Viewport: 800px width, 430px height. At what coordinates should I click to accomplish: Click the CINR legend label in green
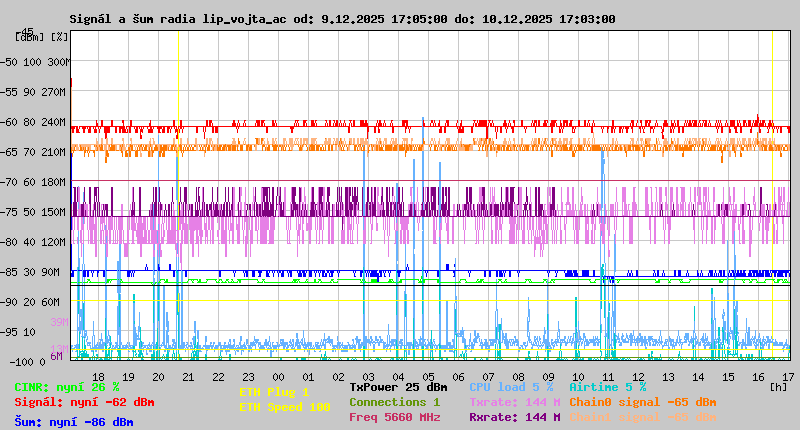67,387
